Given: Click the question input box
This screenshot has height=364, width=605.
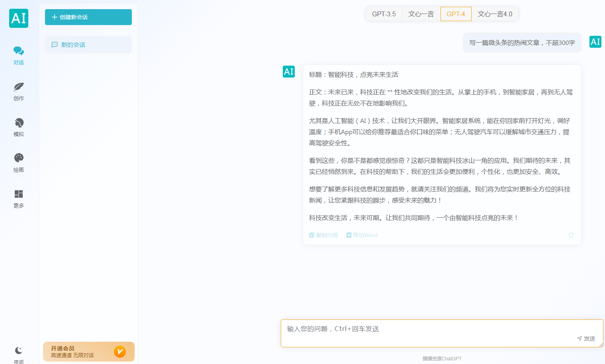Looking at the screenshot, I should tap(398, 329).
